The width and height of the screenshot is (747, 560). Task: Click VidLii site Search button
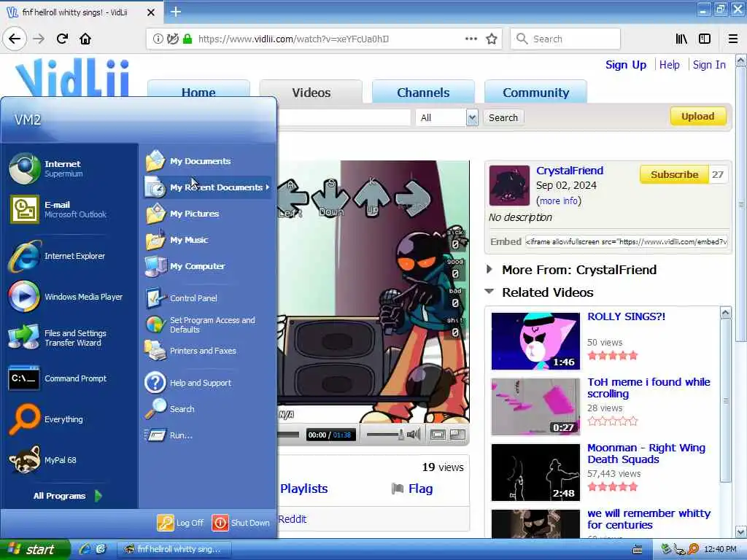503,117
